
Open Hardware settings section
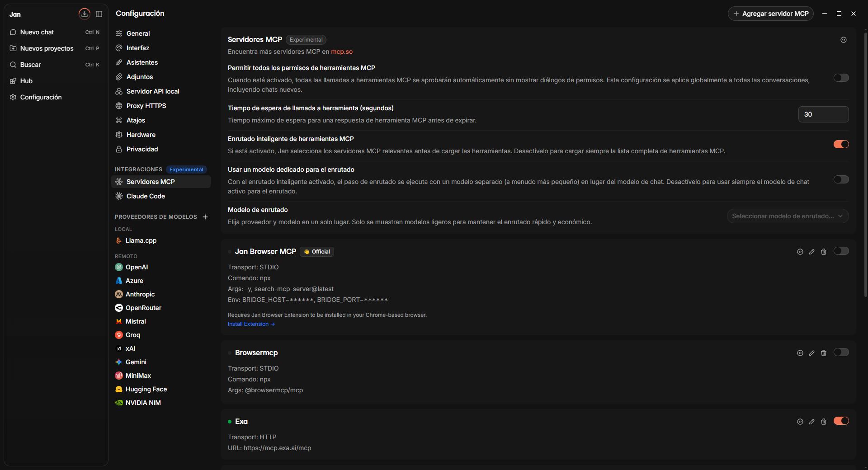point(161,135)
